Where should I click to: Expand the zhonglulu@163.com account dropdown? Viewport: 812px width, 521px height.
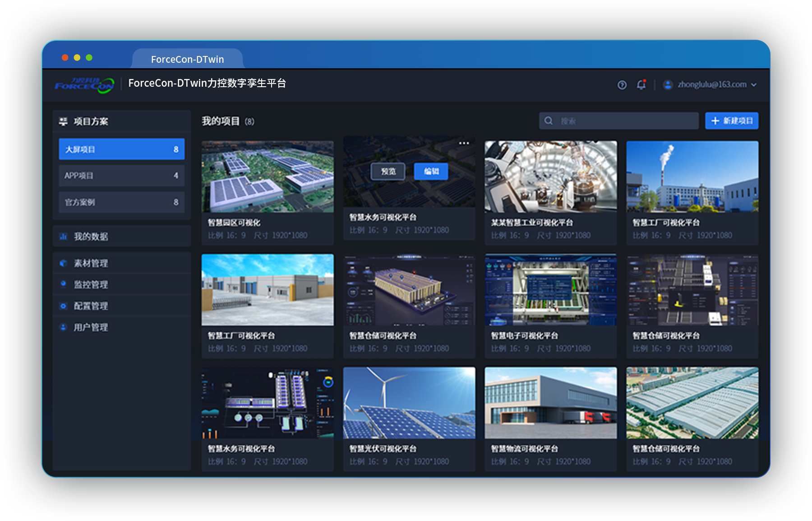coord(754,85)
